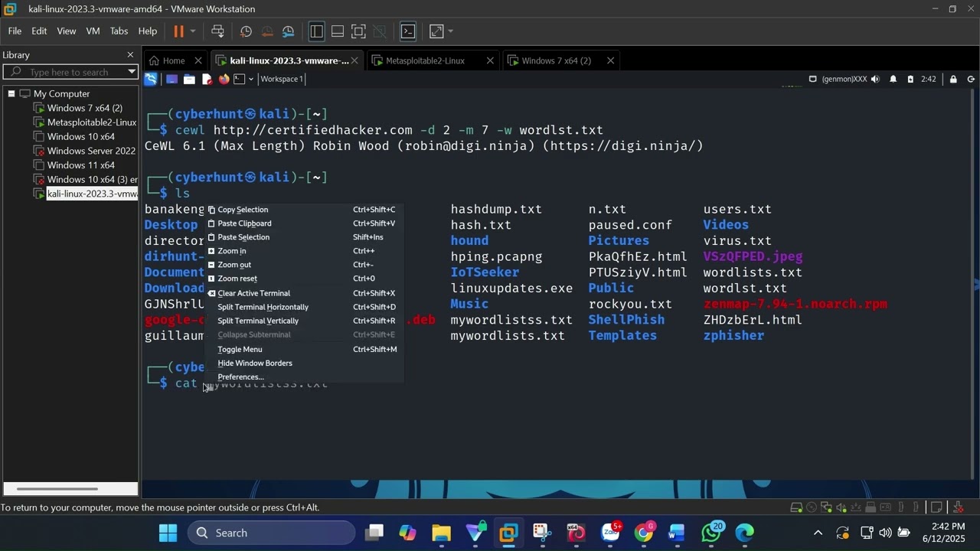
Task: Click the Library search field
Action: click(69, 72)
